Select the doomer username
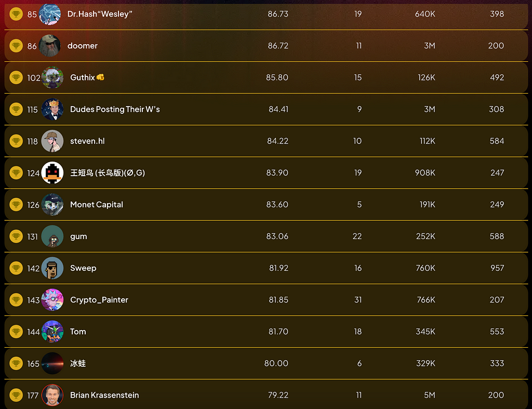Viewport: 532px width, 409px height. coord(83,46)
